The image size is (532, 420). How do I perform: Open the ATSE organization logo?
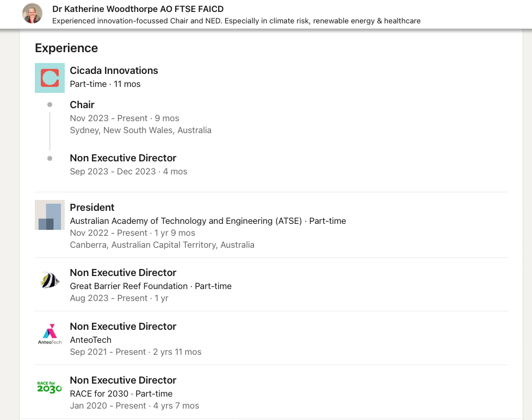(x=50, y=215)
